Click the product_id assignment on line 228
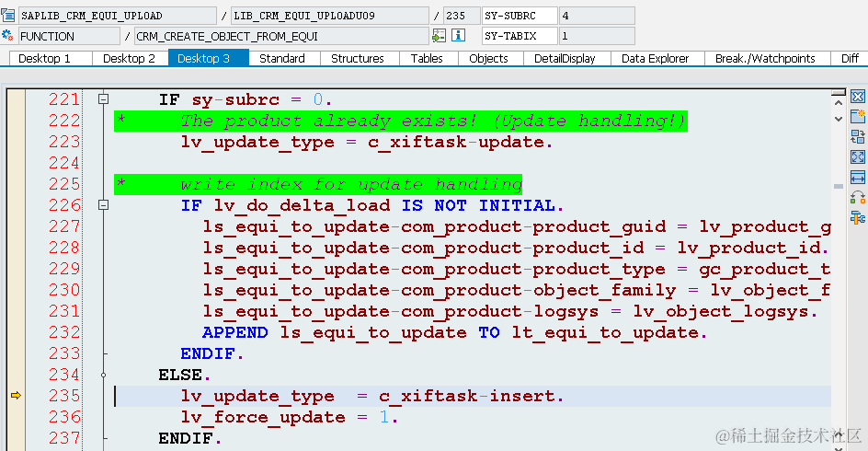Viewport: 868px width, 451px height. click(516, 248)
